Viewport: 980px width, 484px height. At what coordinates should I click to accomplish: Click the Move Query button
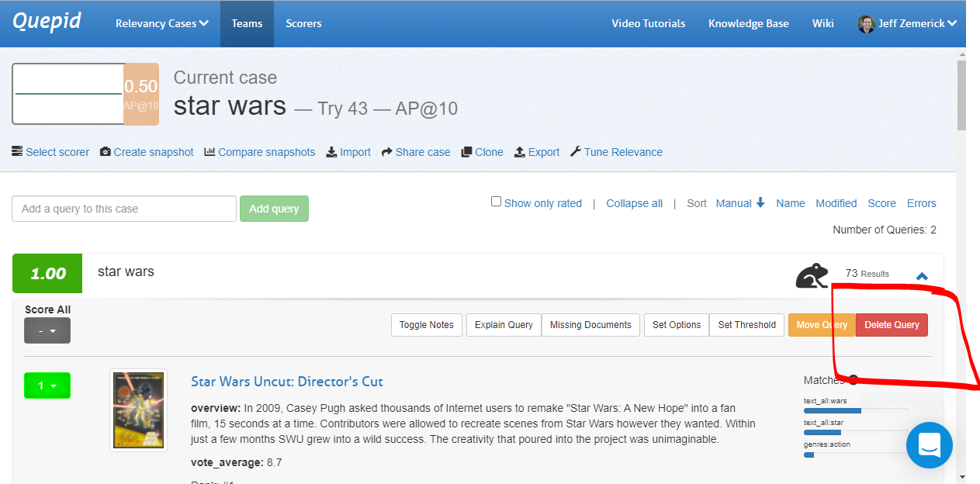[x=822, y=325]
